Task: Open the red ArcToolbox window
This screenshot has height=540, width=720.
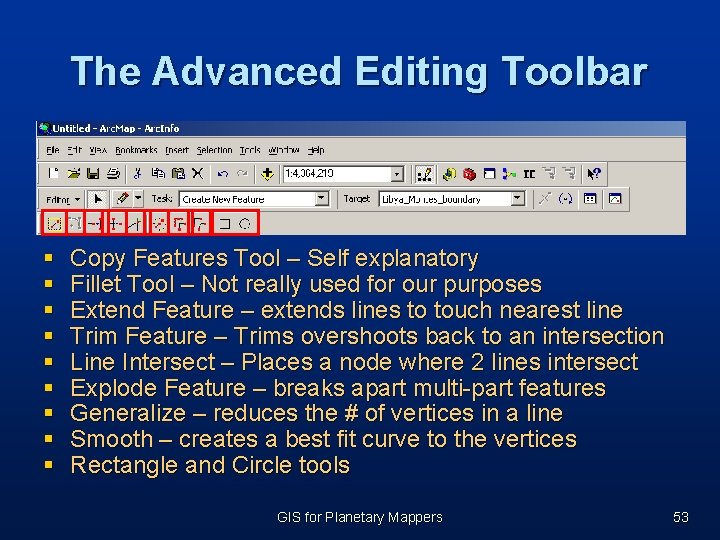Action: coord(469,174)
